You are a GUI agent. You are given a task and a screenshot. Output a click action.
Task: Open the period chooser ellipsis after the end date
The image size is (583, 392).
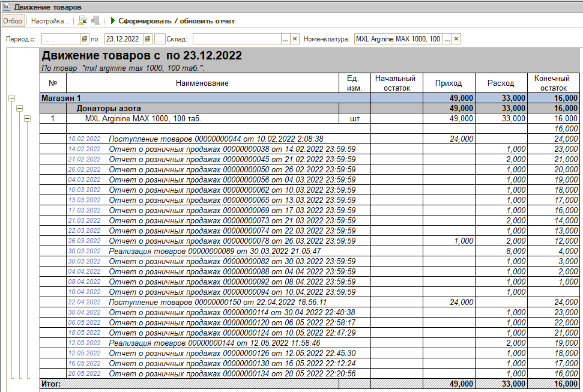pyautogui.click(x=160, y=39)
